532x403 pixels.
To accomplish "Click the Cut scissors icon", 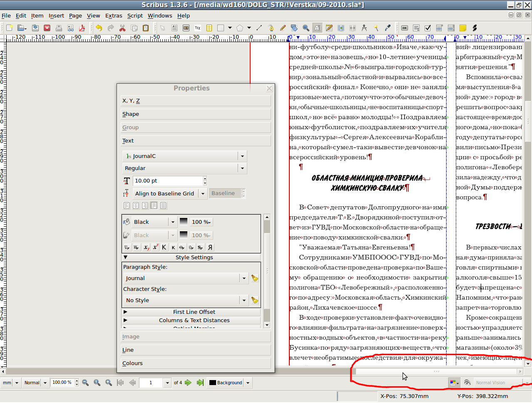I will [122, 28].
